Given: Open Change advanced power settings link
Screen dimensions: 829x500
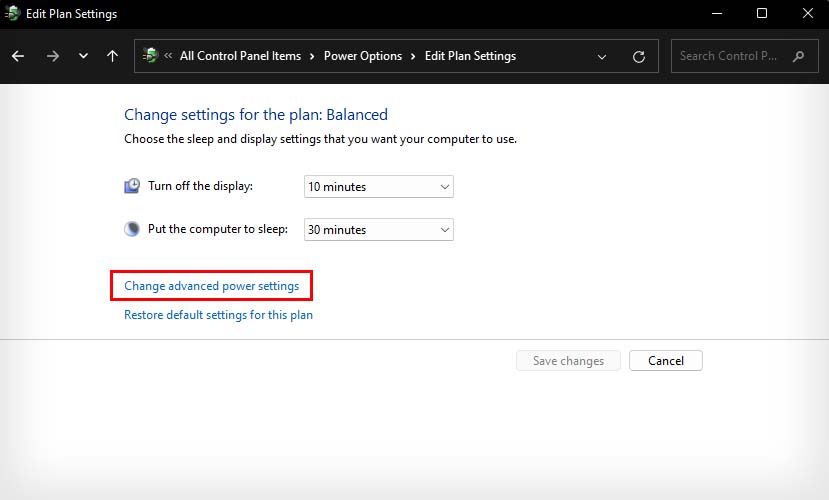Looking at the screenshot, I should coord(211,286).
